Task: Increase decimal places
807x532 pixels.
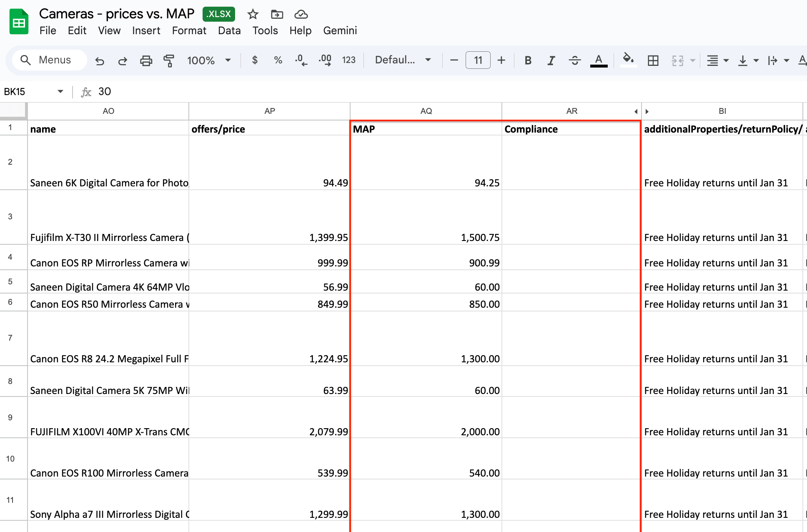Action: [x=325, y=60]
